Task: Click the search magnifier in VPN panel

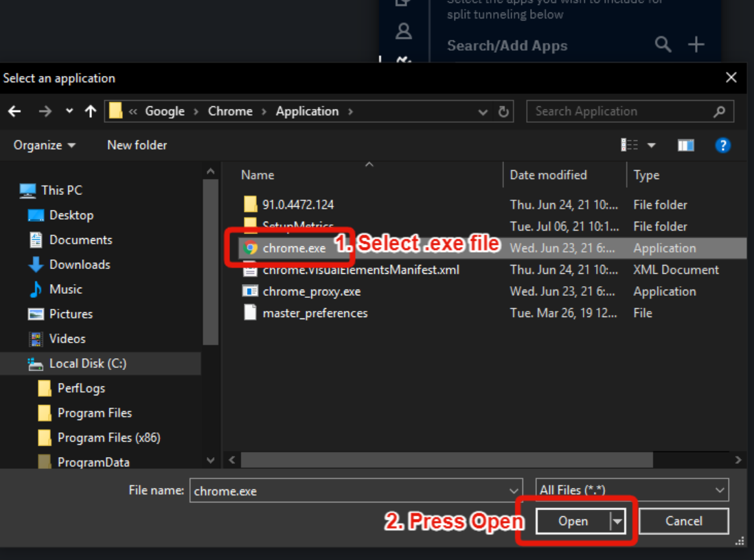Action: point(663,45)
